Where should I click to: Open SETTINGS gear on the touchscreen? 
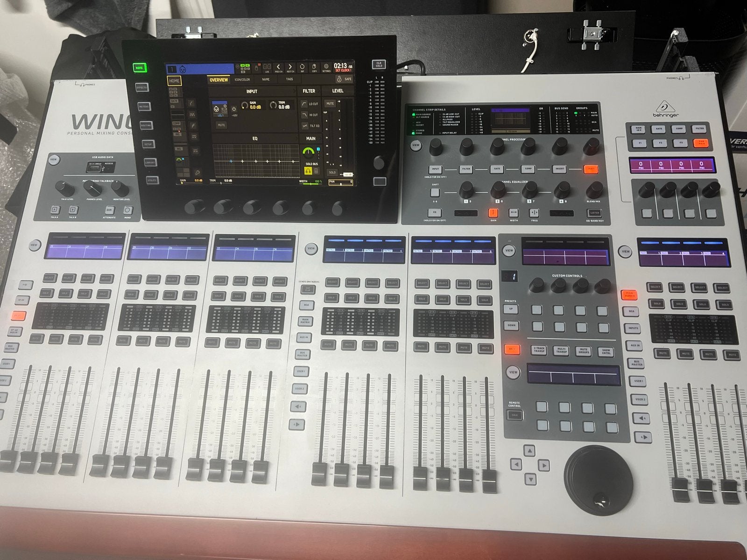coord(326,67)
